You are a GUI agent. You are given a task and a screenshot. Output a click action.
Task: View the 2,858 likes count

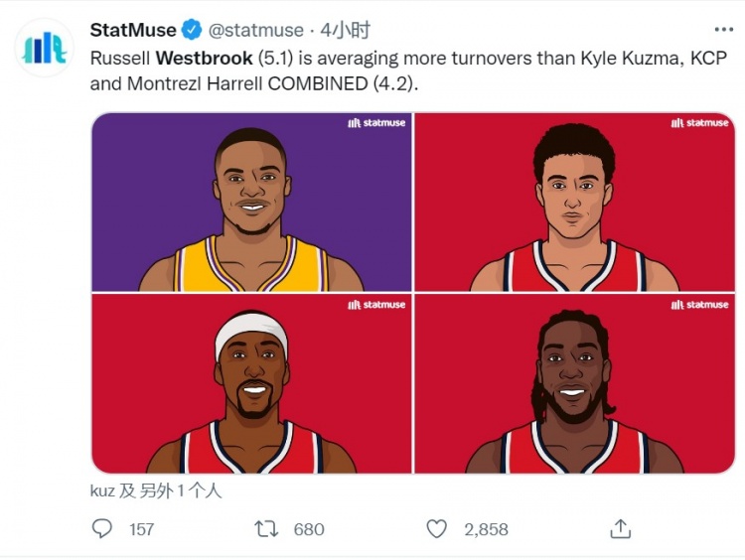(x=486, y=529)
